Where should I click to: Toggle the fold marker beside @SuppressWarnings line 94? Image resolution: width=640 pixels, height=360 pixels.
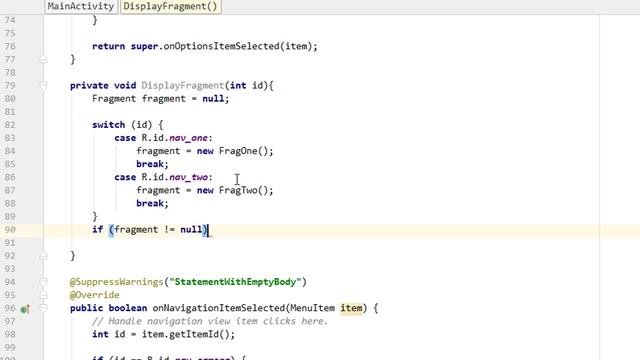pyautogui.click(x=43, y=282)
